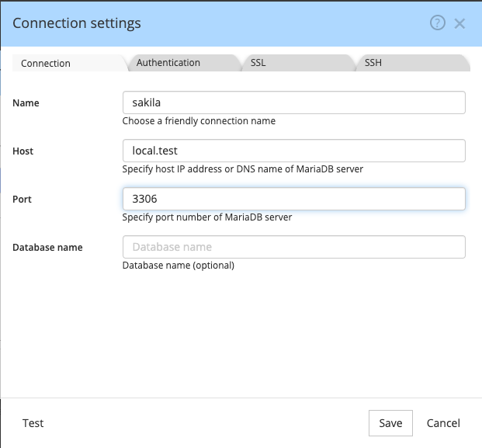Click the "Specify port number of MariaDB server" hint
482x448 pixels.
click(207, 217)
